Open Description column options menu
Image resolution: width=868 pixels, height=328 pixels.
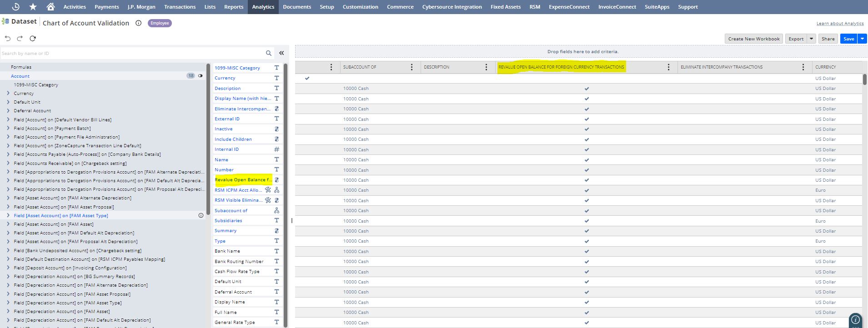(x=486, y=67)
